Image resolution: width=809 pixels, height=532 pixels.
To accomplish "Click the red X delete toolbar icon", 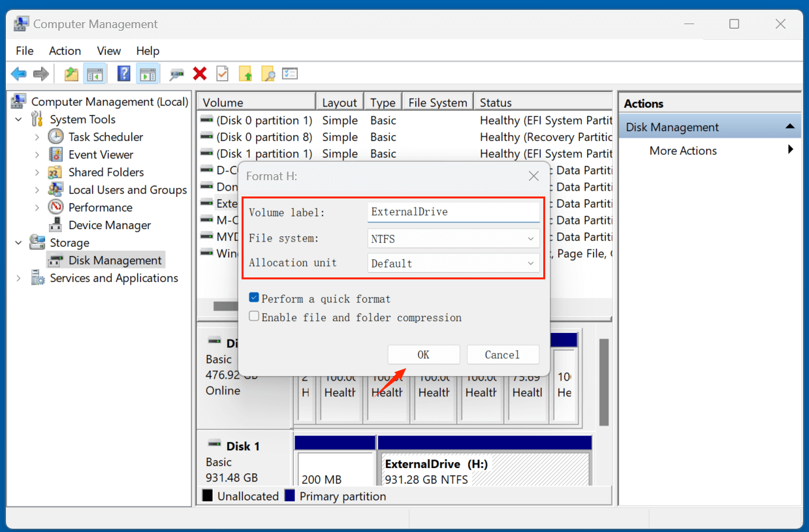I will click(x=199, y=73).
